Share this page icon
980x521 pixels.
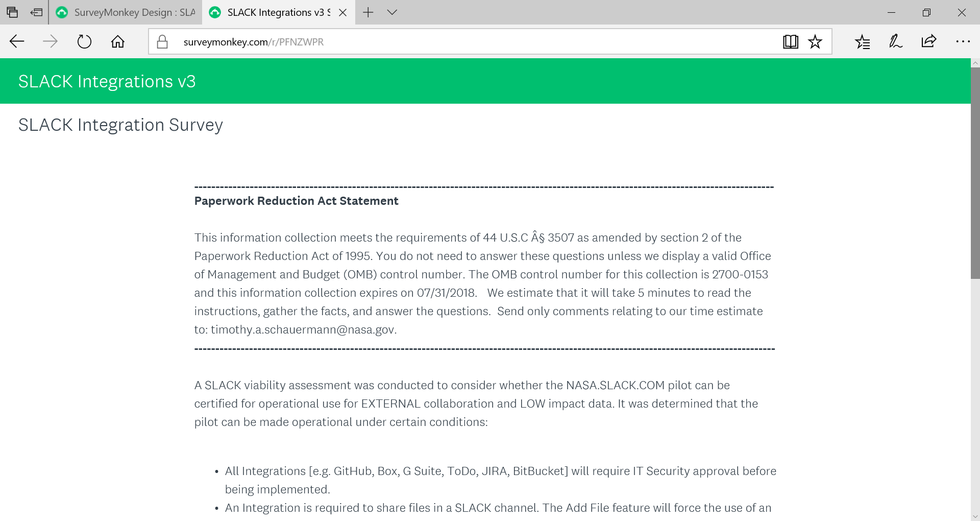coord(929,41)
